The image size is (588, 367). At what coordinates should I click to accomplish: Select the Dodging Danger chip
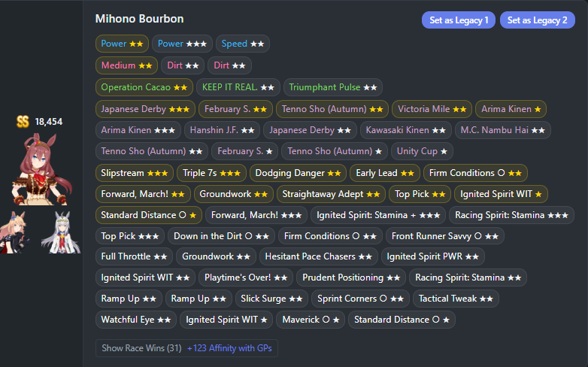[x=298, y=173]
